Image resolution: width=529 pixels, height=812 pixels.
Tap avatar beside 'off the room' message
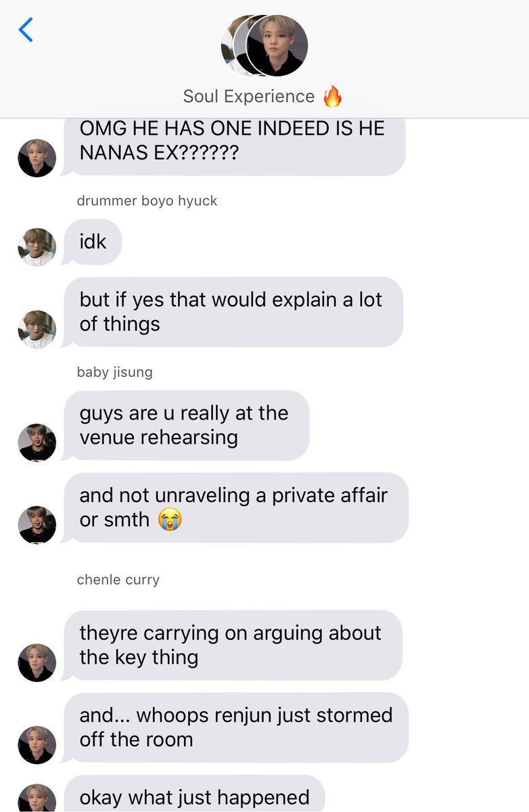pos(37,744)
